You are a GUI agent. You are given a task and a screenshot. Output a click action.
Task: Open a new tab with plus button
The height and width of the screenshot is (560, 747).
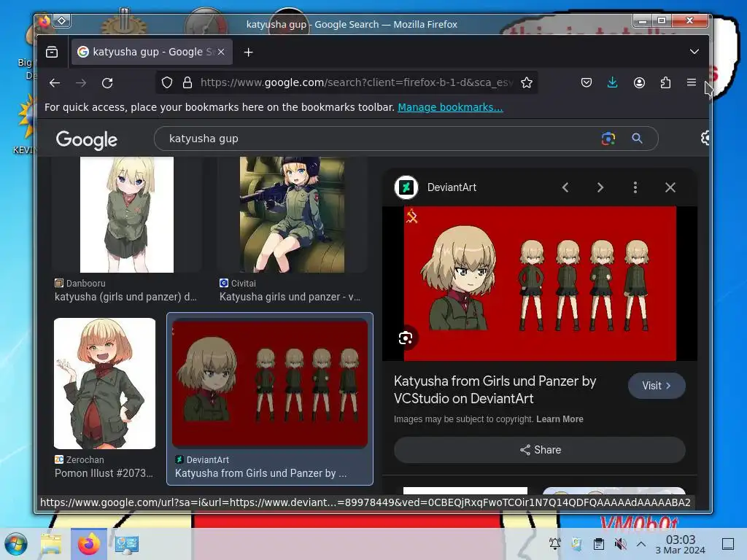(248, 52)
